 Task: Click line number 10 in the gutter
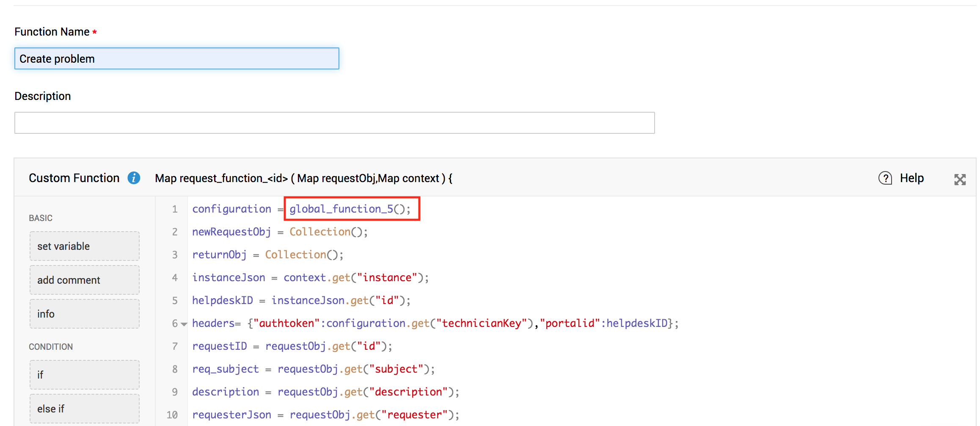[172, 415]
